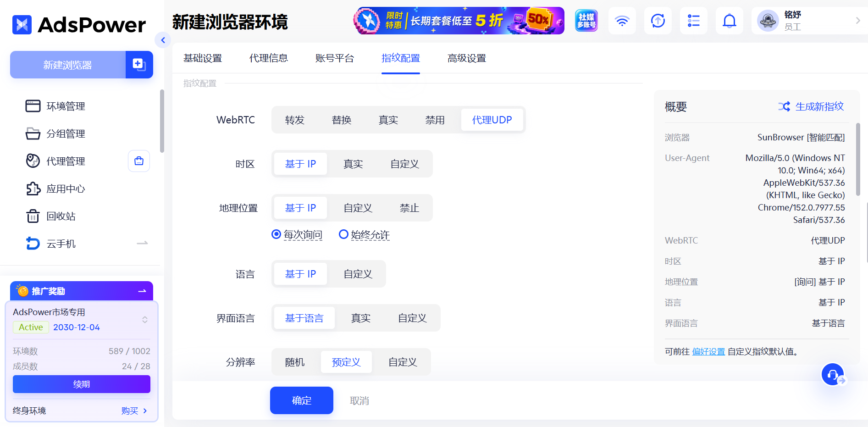The width and height of the screenshot is (868, 427).
Task: Switch to 代理信息 tab
Action: click(x=269, y=58)
